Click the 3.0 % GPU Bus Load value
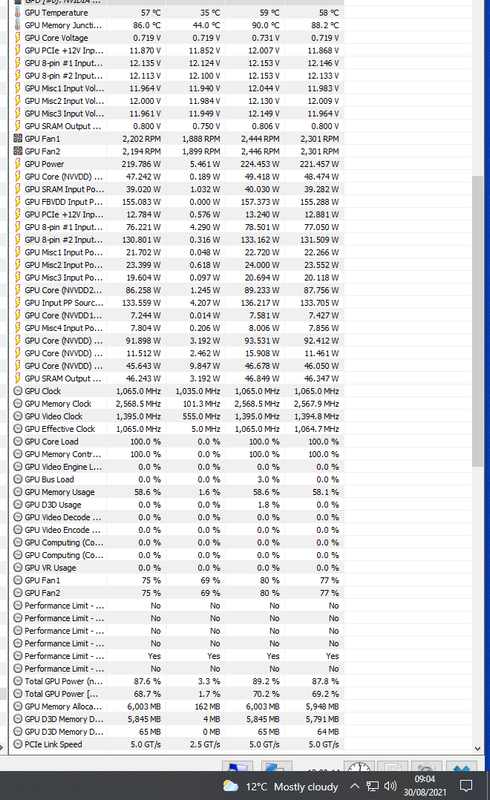 268,479
